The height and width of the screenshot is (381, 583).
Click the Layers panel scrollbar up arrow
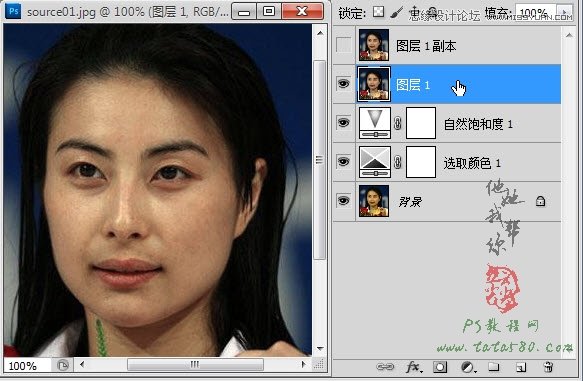tap(569, 35)
